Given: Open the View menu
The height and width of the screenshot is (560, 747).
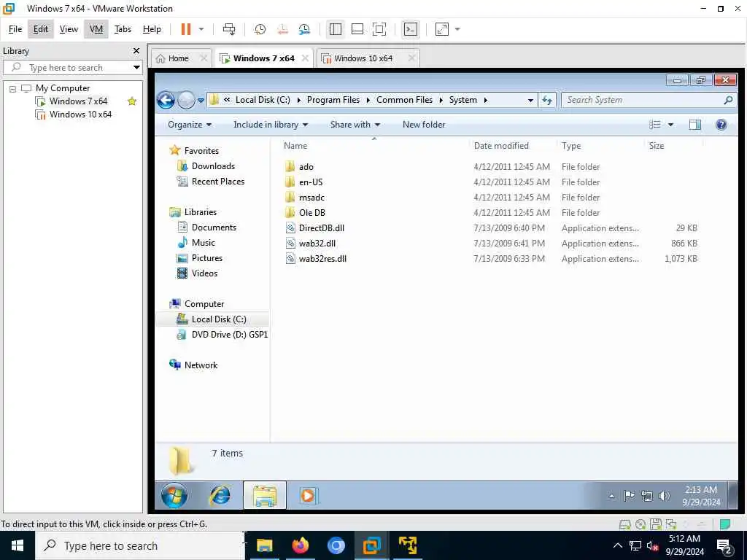Looking at the screenshot, I should [x=69, y=29].
